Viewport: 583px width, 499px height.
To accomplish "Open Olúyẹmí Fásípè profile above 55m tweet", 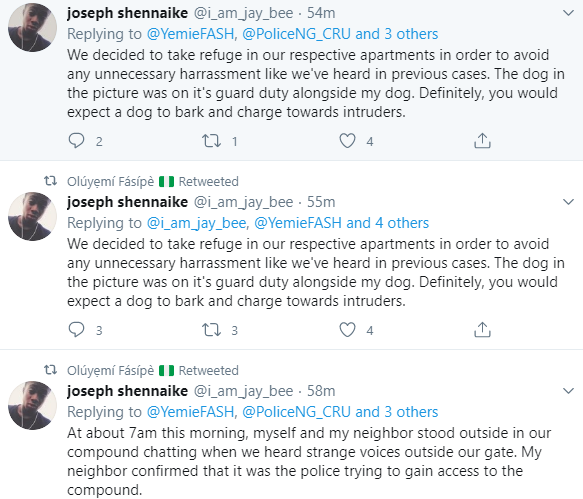I will click(110, 182).
